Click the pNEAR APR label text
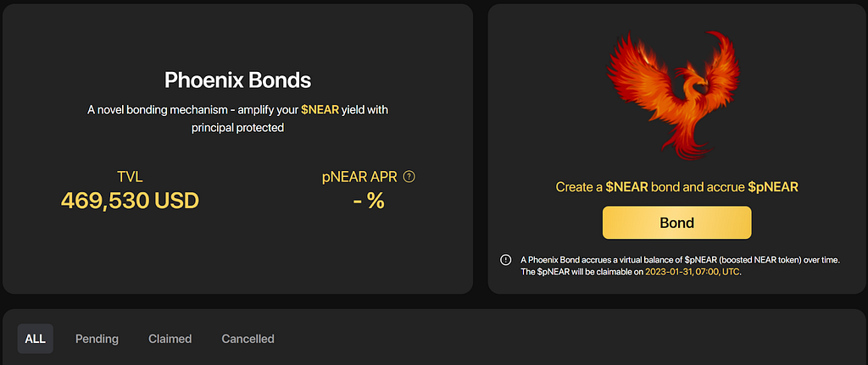This screenshot has width=868, height=365. (361, 177)
